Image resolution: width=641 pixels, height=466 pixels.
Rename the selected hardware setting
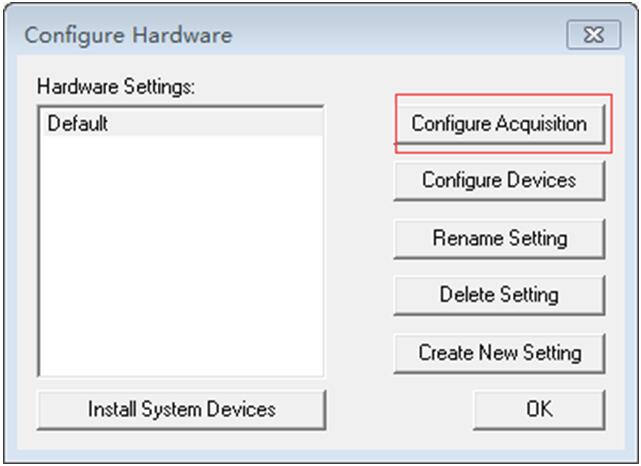(499, 238)
